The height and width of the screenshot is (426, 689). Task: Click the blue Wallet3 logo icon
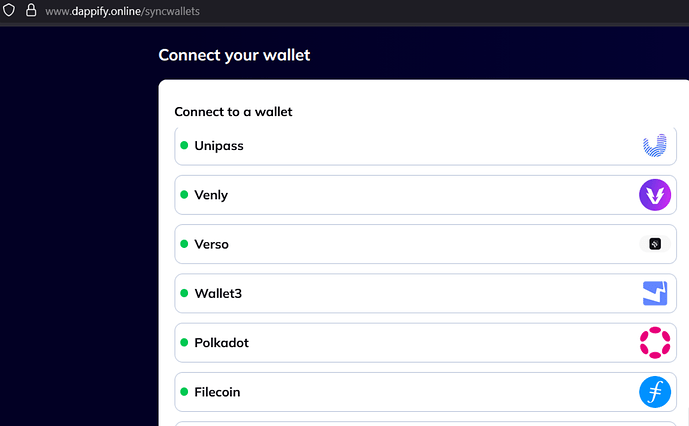click(x=655, y=293)
